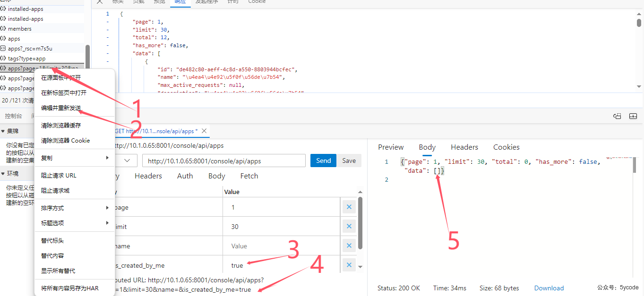Screen dimensions: 644x296
Task: Click the response Body pane scrollbar
Action: coord(635,165)
